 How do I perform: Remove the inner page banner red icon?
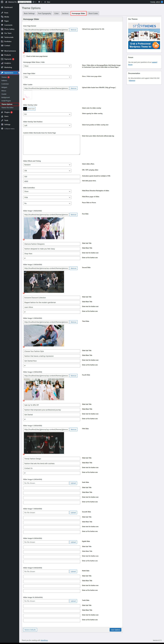[24, 52]
